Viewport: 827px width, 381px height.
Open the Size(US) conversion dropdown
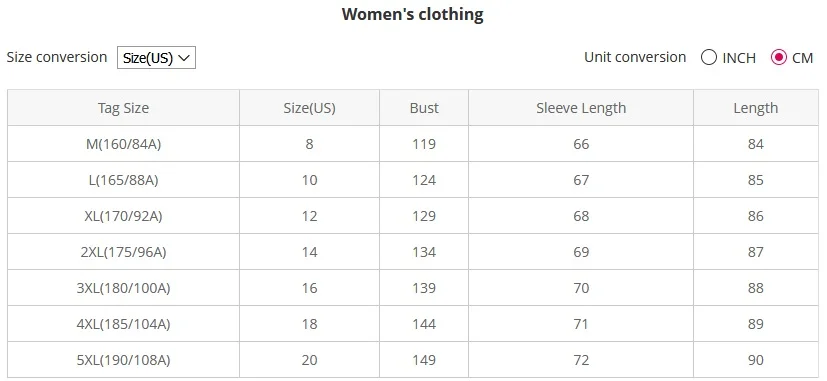tap(156, 58)
